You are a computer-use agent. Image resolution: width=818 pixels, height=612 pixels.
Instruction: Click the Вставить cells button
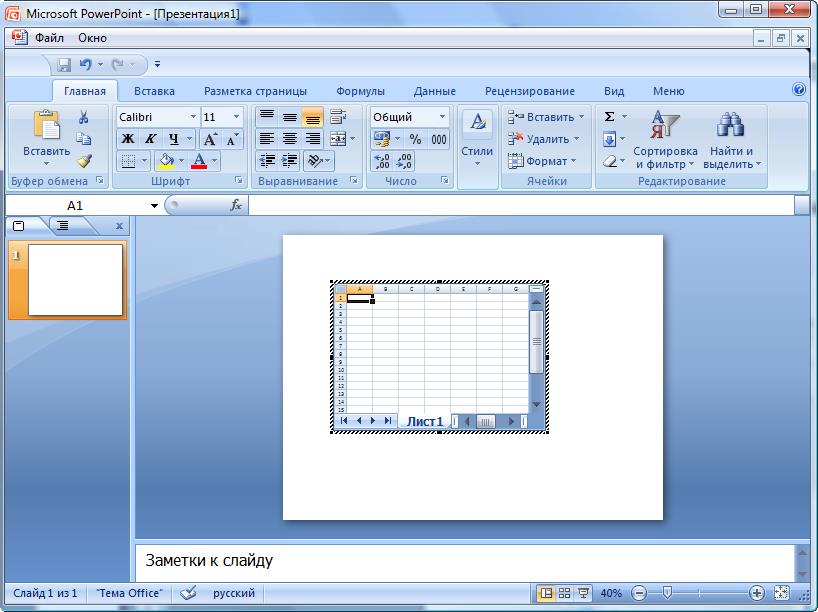tap(546, 117)
